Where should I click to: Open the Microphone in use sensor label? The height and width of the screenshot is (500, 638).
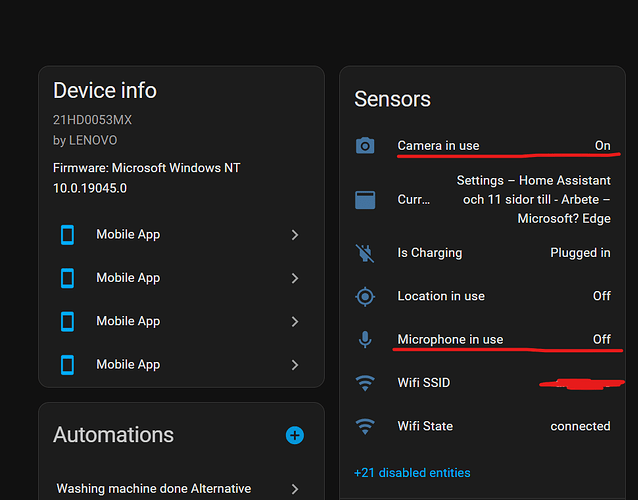pyautogui.click(x=450, y=339)
